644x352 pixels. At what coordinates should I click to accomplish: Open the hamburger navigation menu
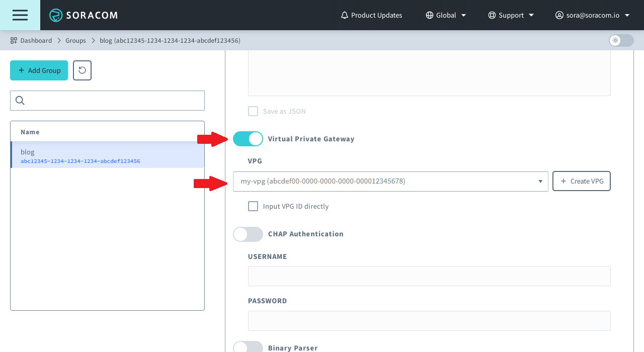[x=20, y=15]
